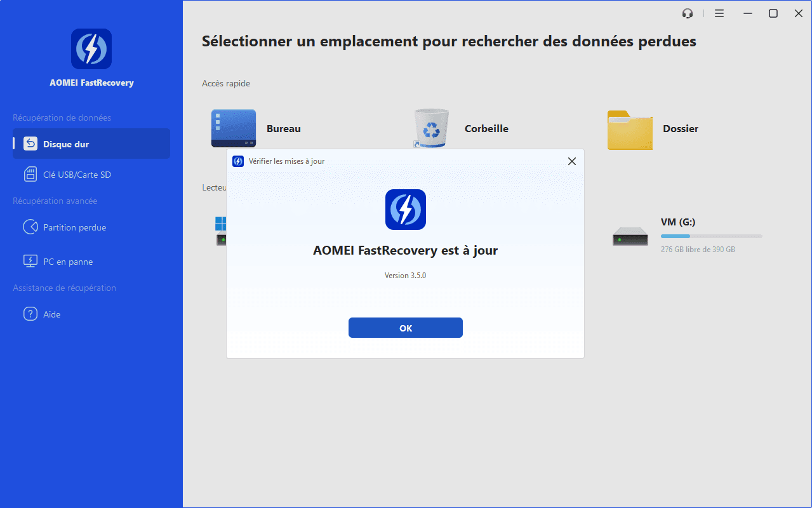This screenshot has width=812, height=508.
Task: Click the Aide question mark icon
Action: point(30,314)
